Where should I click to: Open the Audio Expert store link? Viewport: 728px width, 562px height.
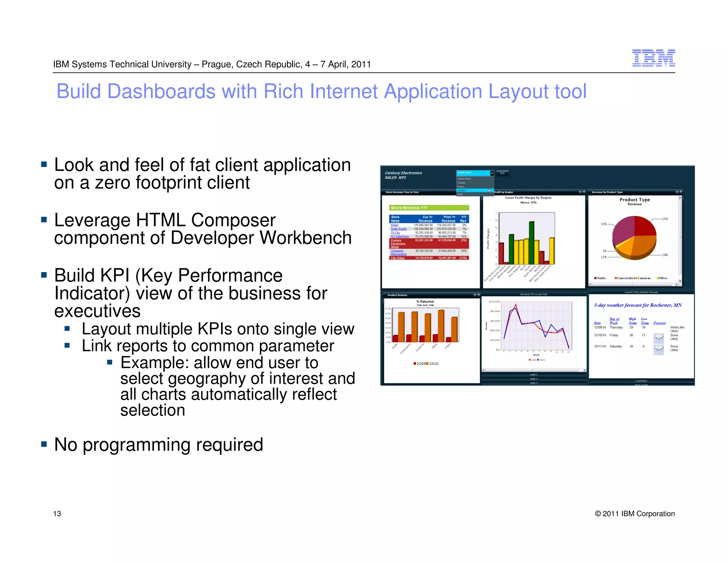[x=398, y=229]
